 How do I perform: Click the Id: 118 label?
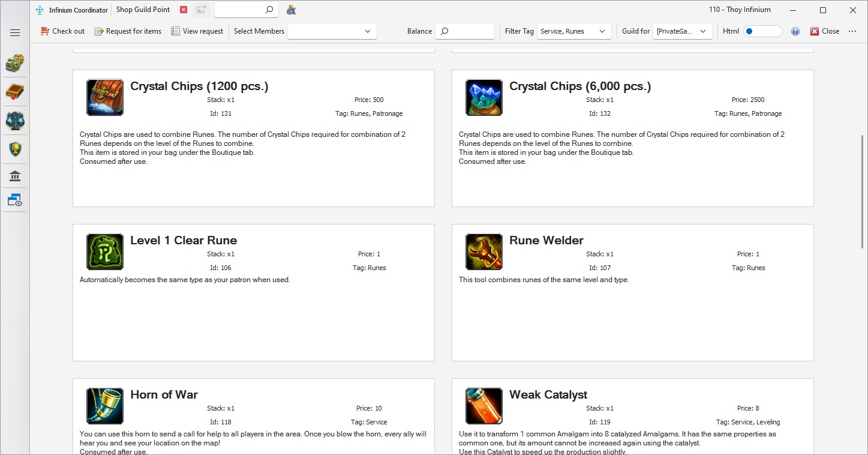pos(221,422)
